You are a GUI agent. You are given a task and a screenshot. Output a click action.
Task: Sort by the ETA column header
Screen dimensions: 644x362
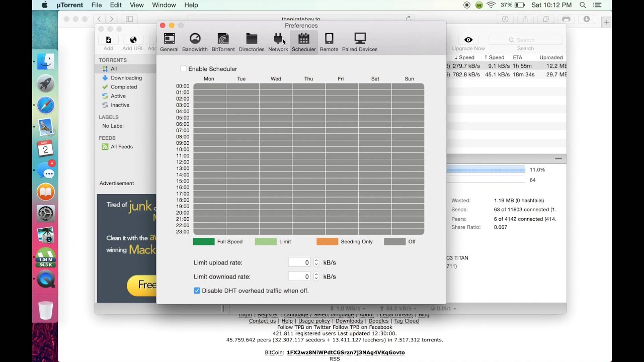pyautogui.click(x=518, y=58)
